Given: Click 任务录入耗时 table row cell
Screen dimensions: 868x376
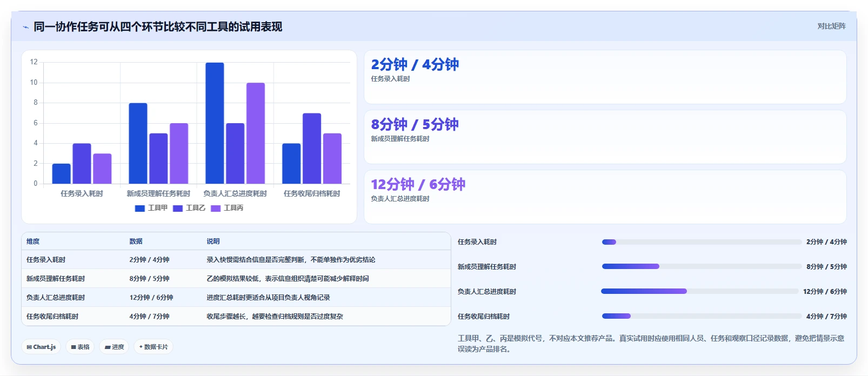Looking at the screenshot, I should [x=46, y=260].
